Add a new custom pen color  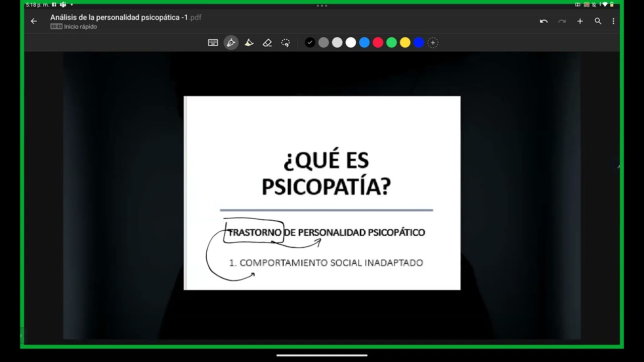point(433,43)
